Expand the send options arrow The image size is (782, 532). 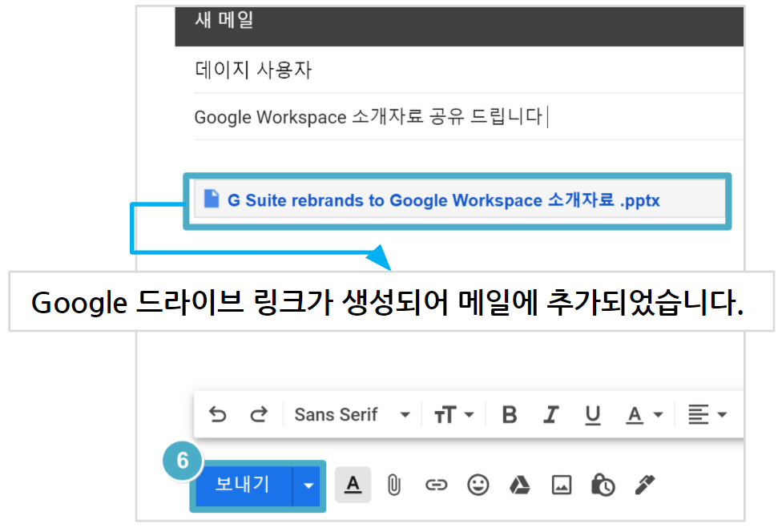[308, 485]
